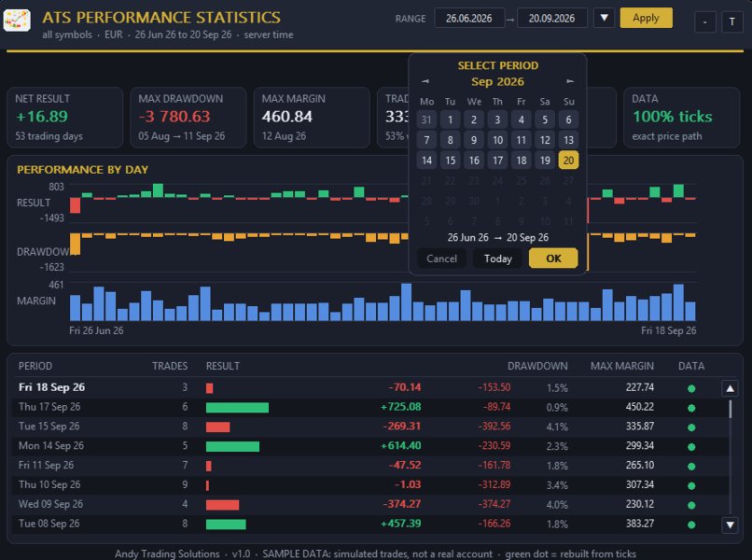Click the Apply range button
The image size is (752, 560).
(x=646, y=19)
